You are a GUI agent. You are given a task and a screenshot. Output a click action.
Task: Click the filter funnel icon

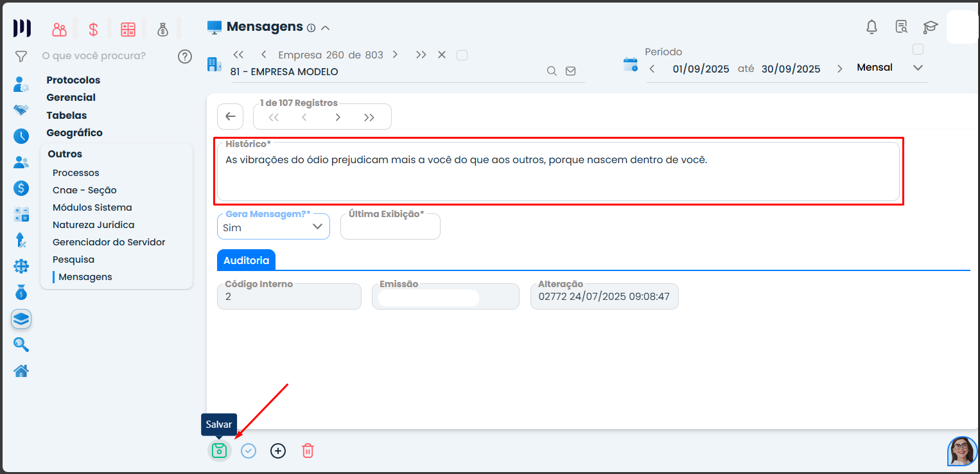(21, 57)
